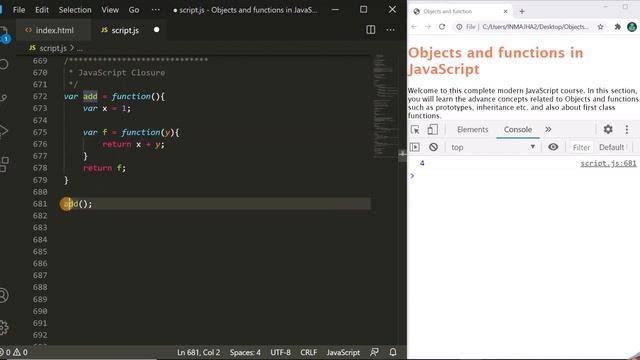The image size is (640, 360).
Task: Maximize the VS Code window
Action: click(x=363, y=10)
